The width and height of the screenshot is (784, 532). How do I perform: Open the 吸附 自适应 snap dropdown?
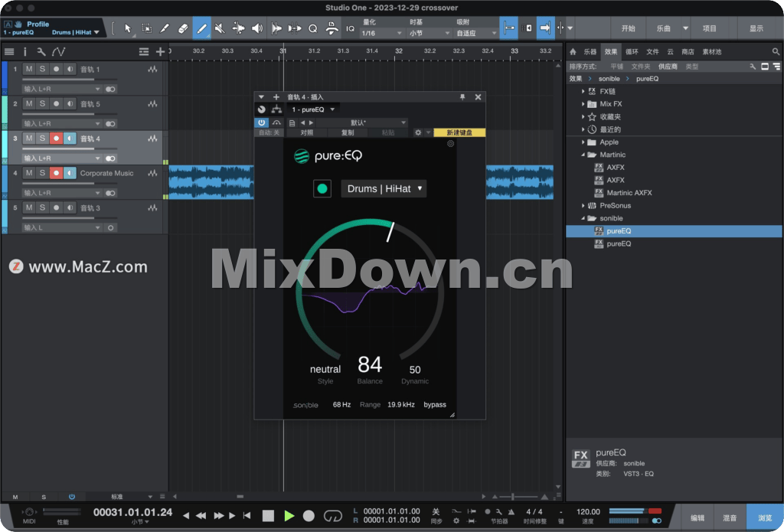coord(476,33)
